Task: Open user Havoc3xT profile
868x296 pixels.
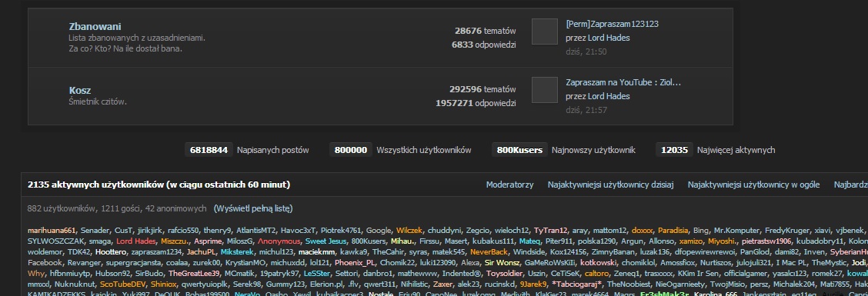Action: (x=299, y=230)
